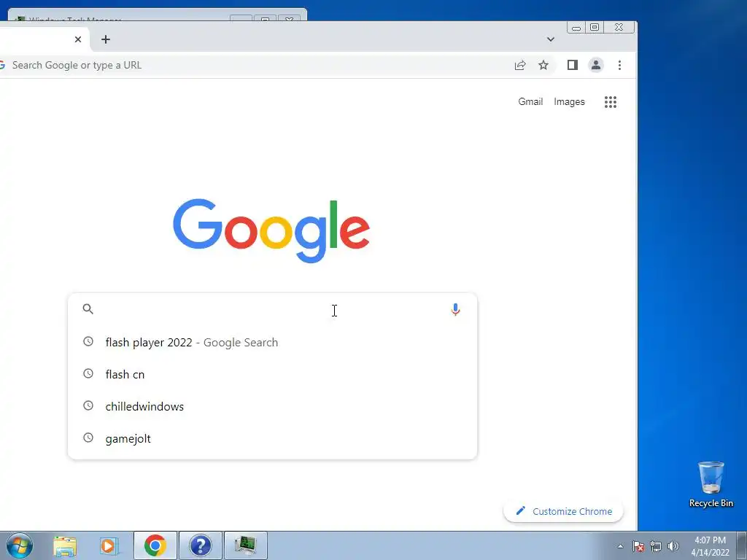Open the taskbar clock and date

[x=710, y=546]
